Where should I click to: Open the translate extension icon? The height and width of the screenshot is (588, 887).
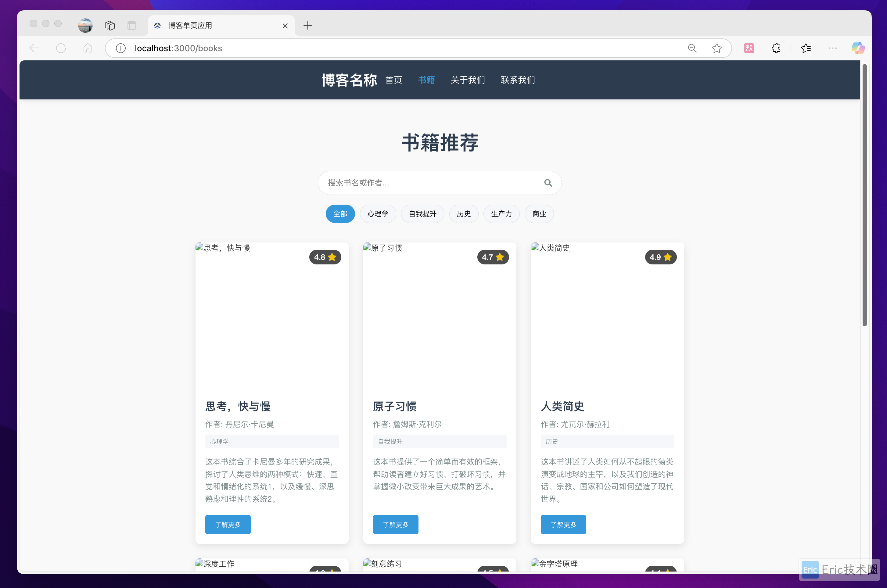749,48
